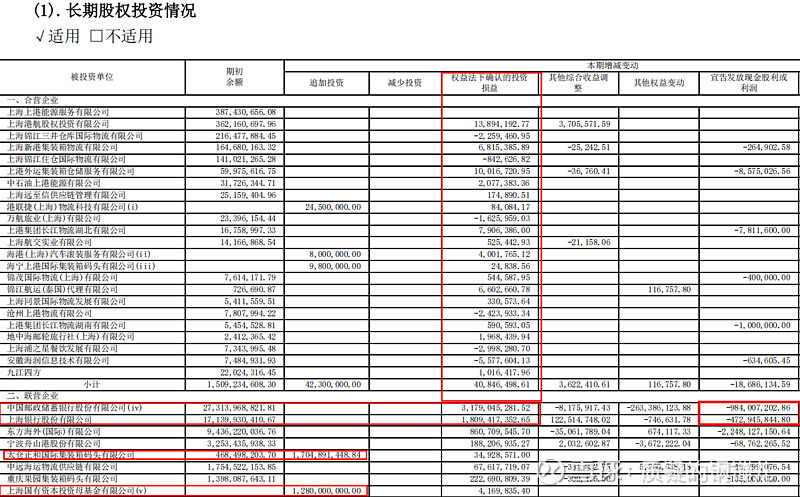Click subtotal -18,686,134.59
The image size is (800, 497).
pyautogui.click(x=760, y=384)
